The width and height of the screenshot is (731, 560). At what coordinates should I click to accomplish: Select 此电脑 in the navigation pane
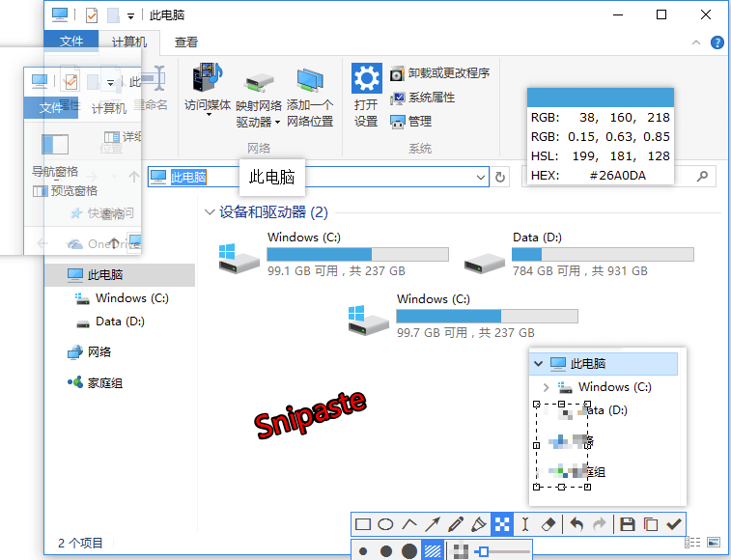(121, 274)
